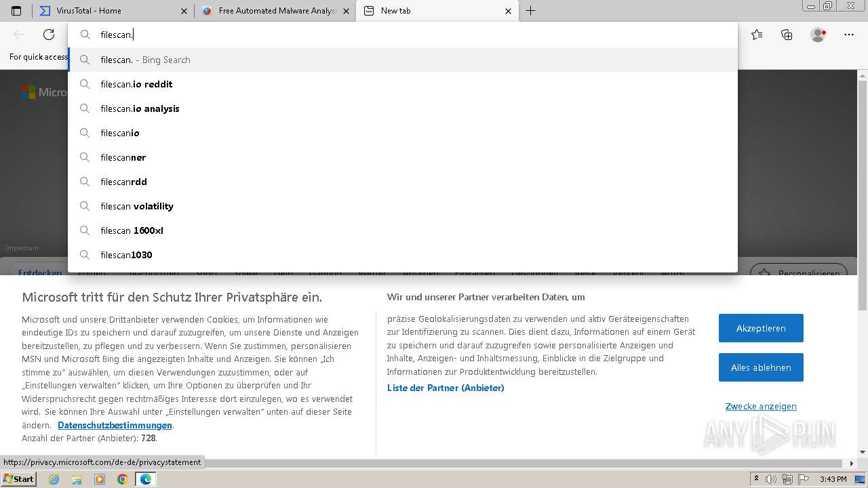
Task: Select the New tab tab
Action: (x=437, y=11)
